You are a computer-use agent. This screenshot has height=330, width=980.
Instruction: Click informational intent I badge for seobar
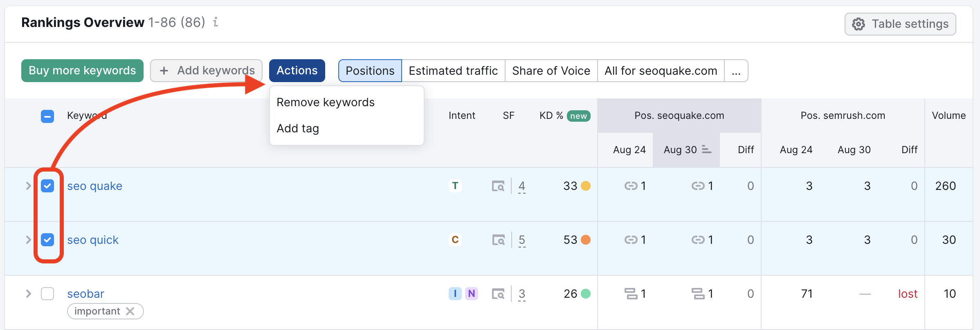pos(455,294)
